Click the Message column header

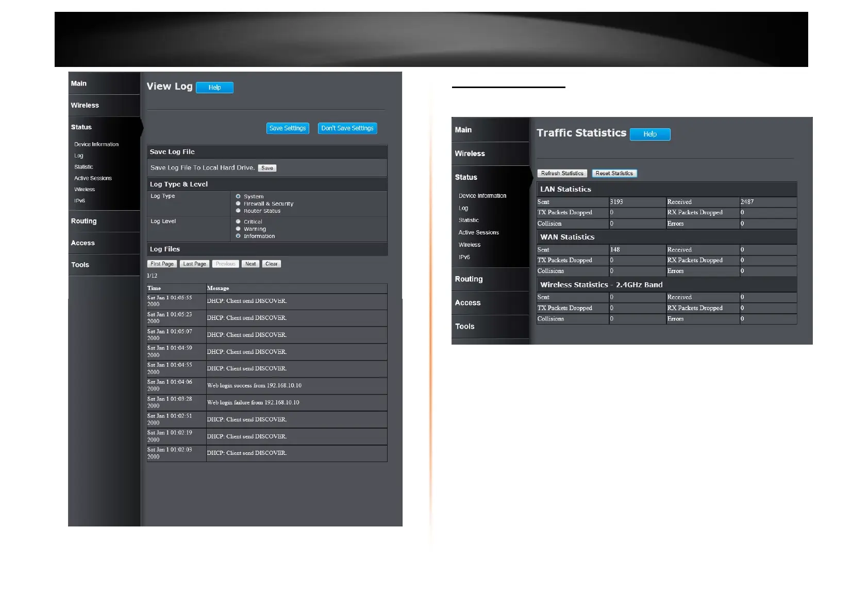tap(218, 288)
